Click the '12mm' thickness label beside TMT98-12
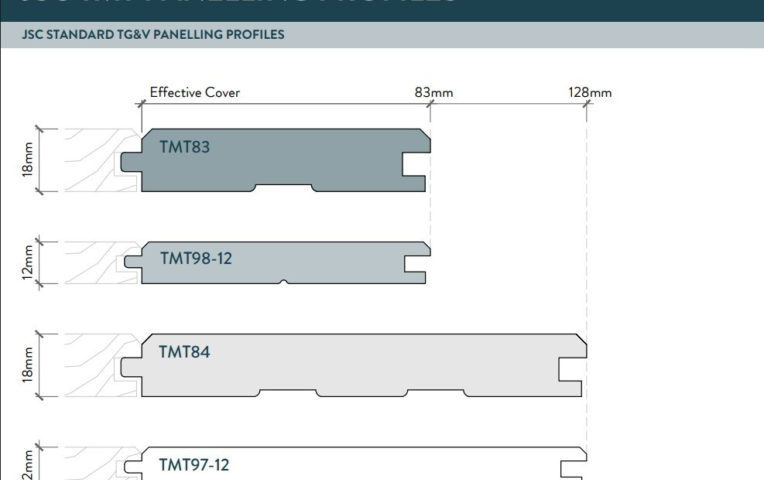The height and width of the screenshot is (480, 764). (28, 263)
